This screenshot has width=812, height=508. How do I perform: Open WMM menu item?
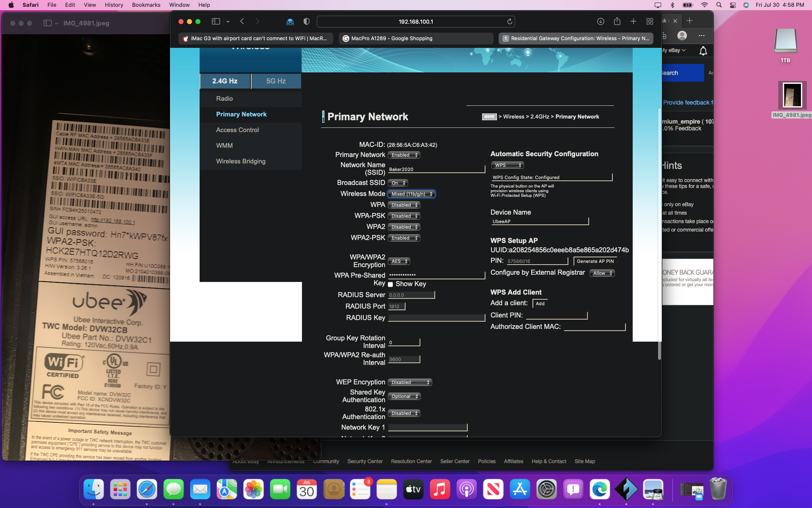tap(224, 146)
